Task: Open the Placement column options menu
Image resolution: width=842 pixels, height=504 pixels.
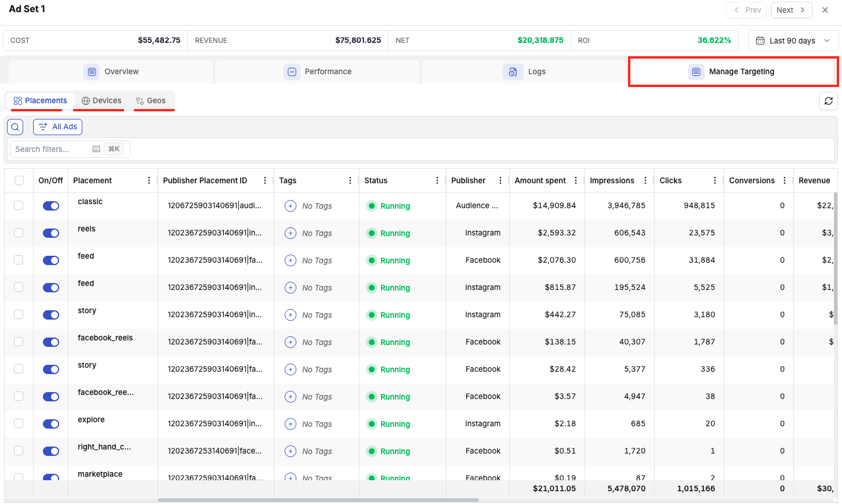Action: (x=149, y=180)
